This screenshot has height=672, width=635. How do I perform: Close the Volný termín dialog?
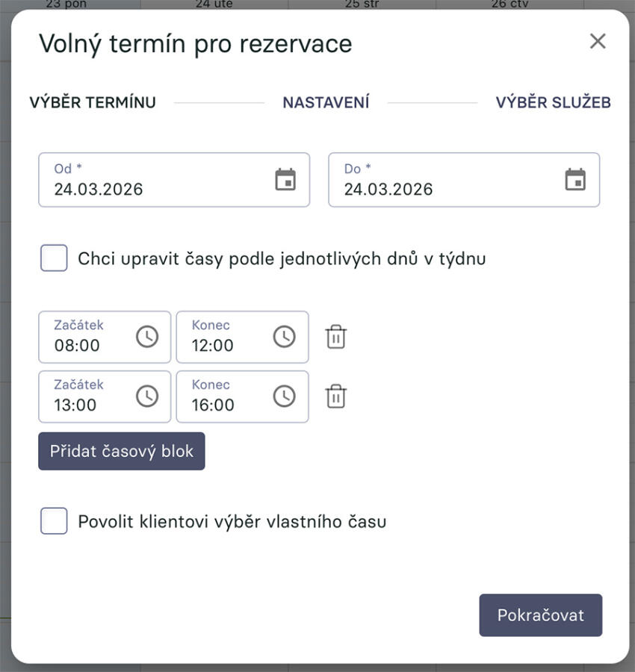(x=598, y=42)
